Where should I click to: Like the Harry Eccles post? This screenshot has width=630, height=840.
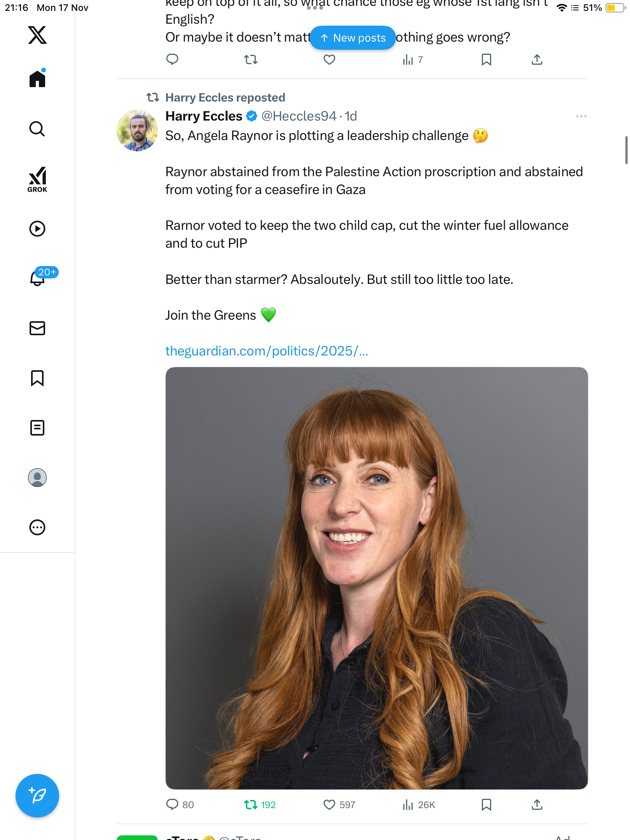tap(329, 805)
